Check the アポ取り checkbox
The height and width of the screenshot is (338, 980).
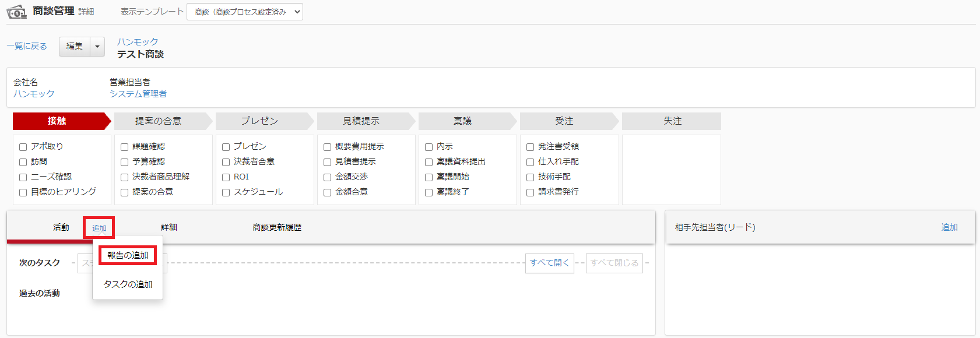tap(23, 147)
